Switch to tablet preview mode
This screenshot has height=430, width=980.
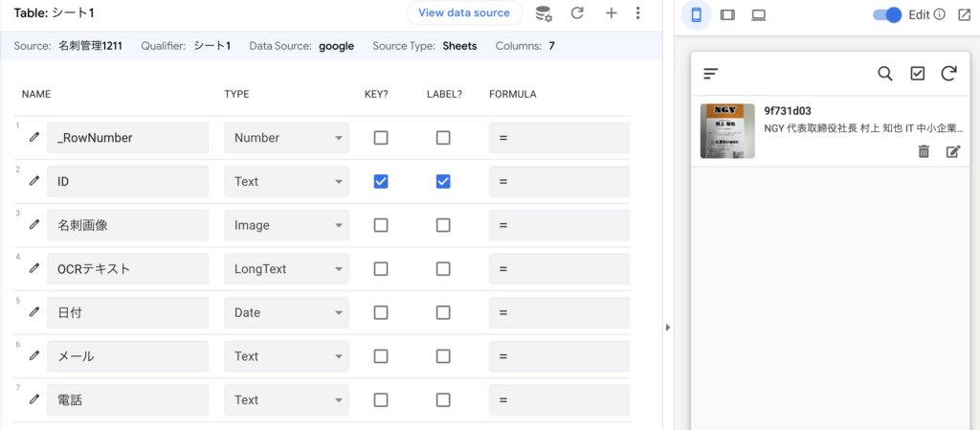tap(727, 15)
